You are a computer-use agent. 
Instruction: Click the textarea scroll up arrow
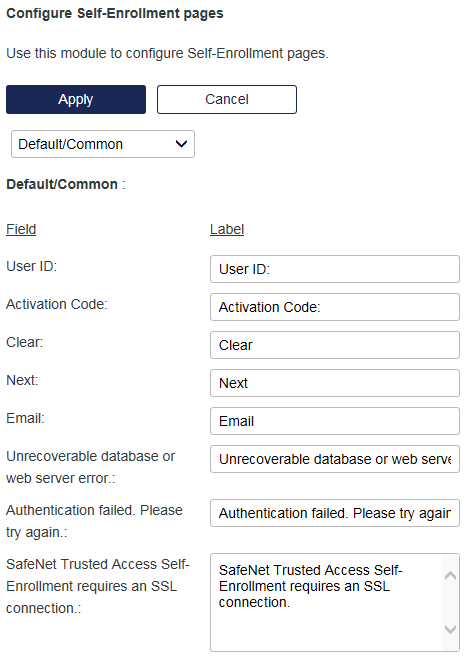coord(451,575)
